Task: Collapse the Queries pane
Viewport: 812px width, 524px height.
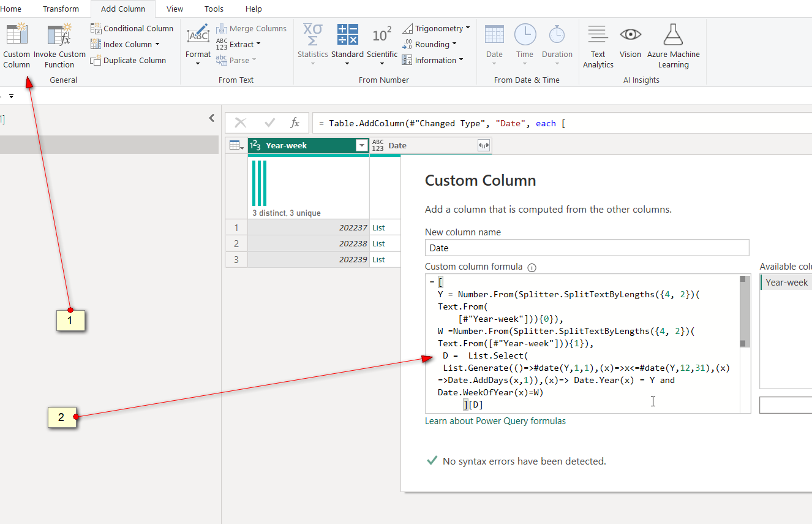Action: pos(212,118)
